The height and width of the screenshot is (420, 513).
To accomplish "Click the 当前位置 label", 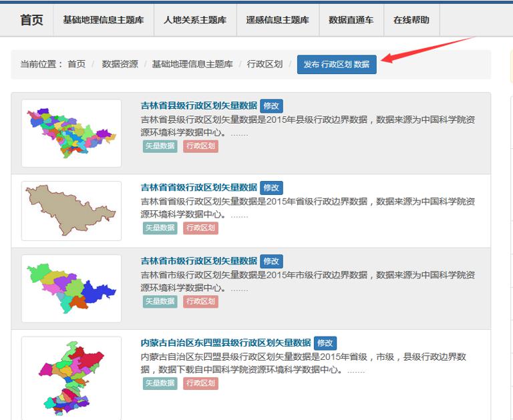I will tap(41, 64).
